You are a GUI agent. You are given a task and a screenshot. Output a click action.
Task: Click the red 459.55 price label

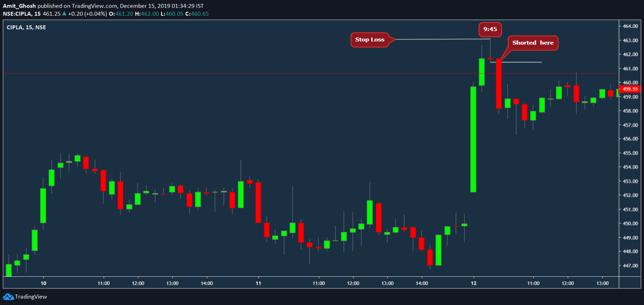pos(630,89)
